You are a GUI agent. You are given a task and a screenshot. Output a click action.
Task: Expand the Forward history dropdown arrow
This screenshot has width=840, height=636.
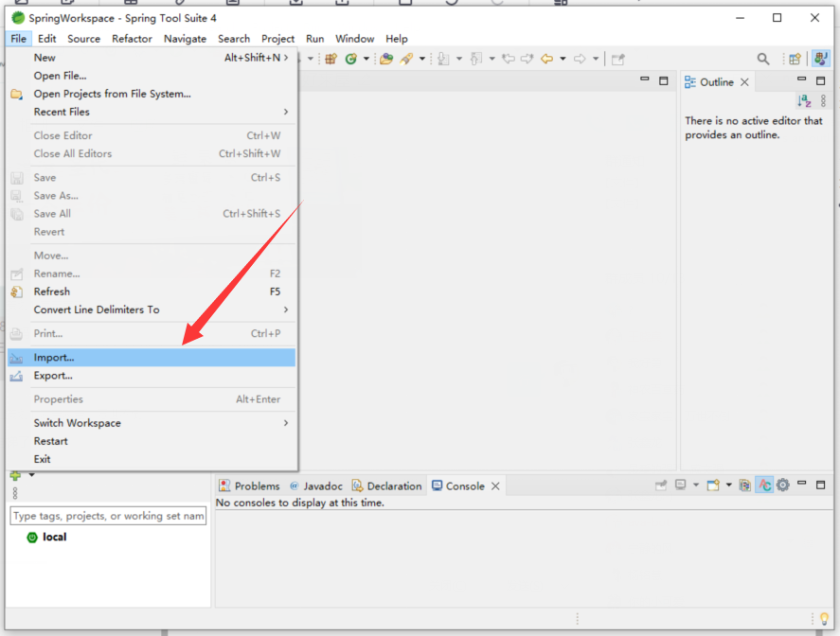(x=596, y=59)
